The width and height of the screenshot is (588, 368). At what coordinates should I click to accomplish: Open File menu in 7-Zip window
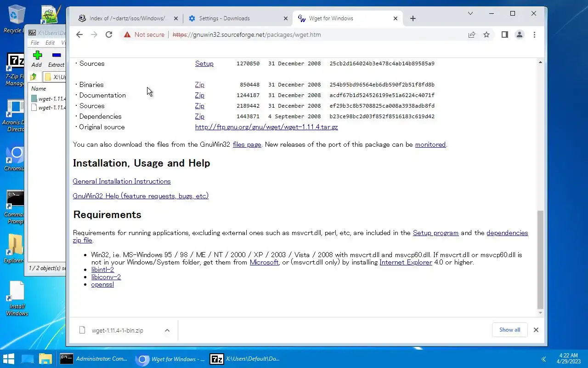pyautogui.click(x=35, y=43)
